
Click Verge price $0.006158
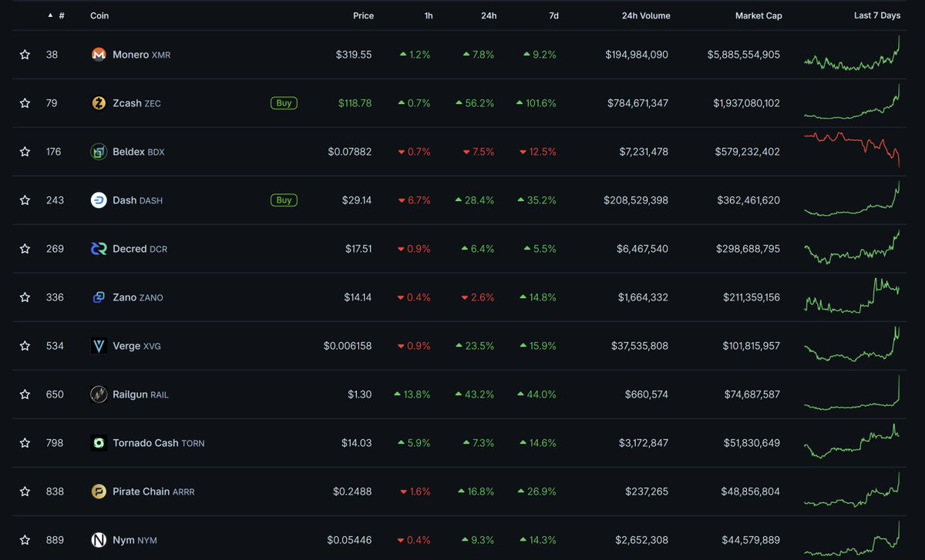click(348, 346)
